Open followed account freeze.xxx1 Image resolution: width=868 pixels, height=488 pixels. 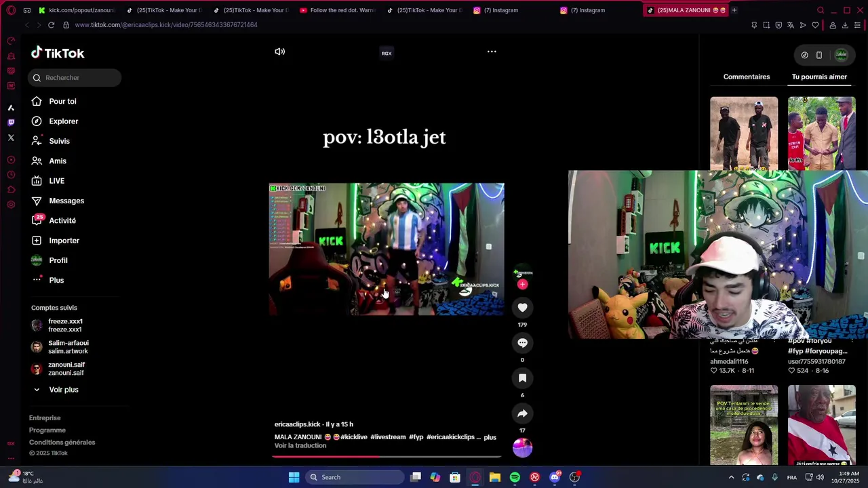pos(65,325)
